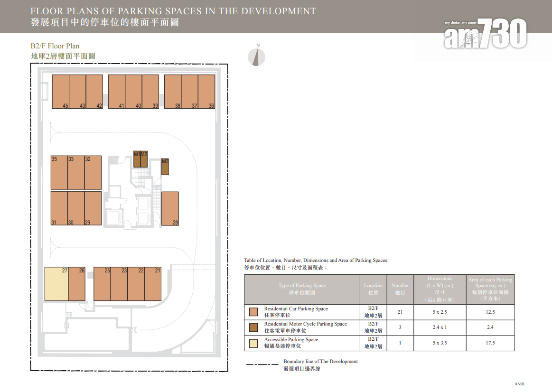The width and height of the screenshot is (552, 392).
Task: Click the B2/F Floor Plan heading
Action: click(x=55, y=46)
